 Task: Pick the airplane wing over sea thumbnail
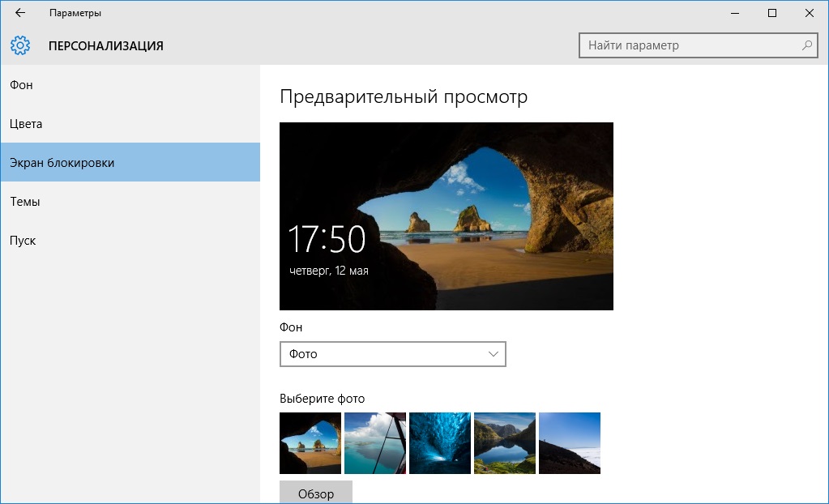(x=375, y=443)
